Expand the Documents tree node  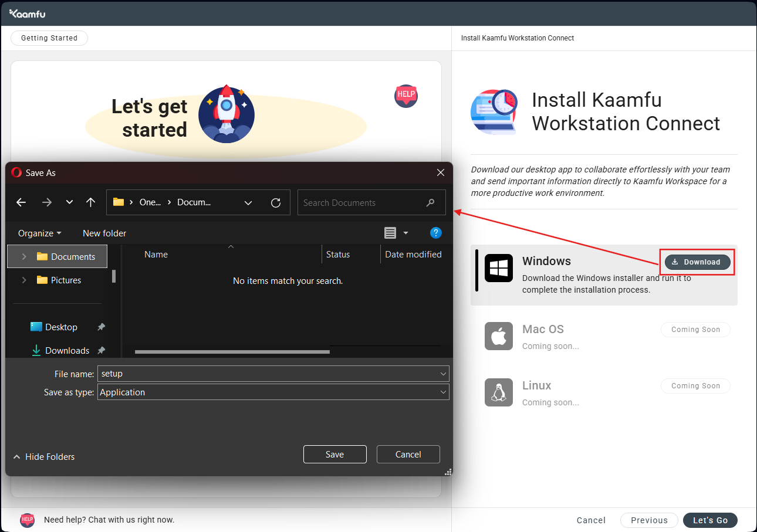click(x=24, y=256)
